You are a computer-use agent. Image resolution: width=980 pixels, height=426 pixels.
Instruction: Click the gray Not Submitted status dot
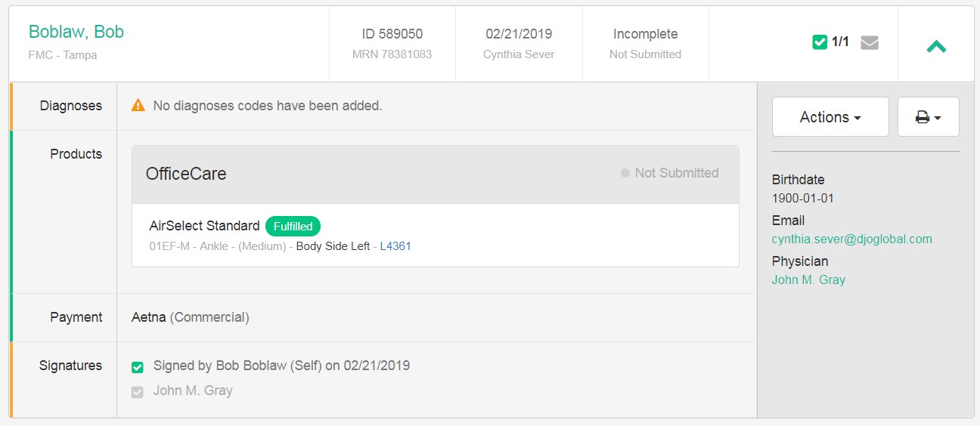pyautogui.click(x=625, y=173)
